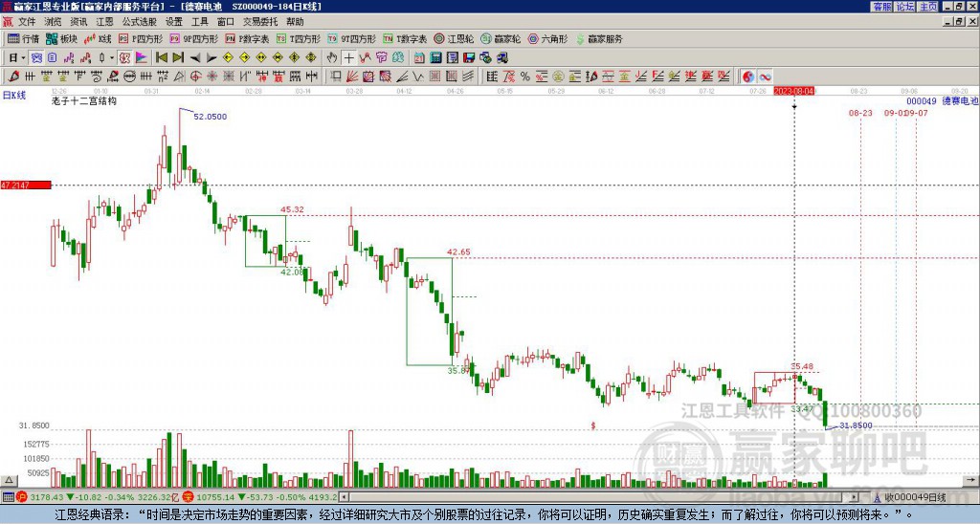Select the percent sign tool
Viewport: 980px width, 524px height.
pos(525,76)
